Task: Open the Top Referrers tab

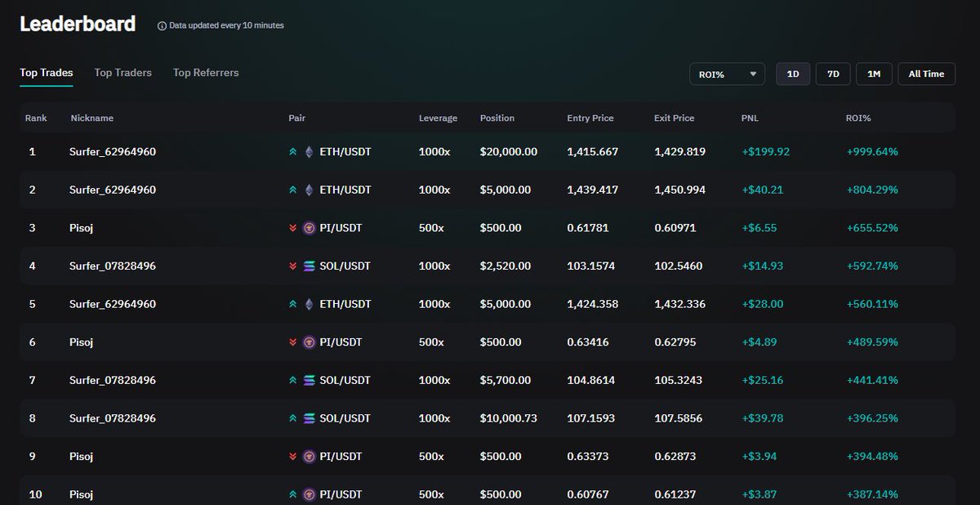Action: pyautogui.click(x=206, y=73)
